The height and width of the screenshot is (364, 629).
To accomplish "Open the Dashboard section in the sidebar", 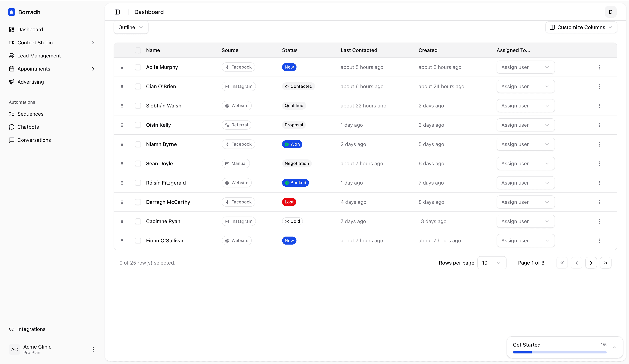I will pyautogui.click(x=30, y=29).
